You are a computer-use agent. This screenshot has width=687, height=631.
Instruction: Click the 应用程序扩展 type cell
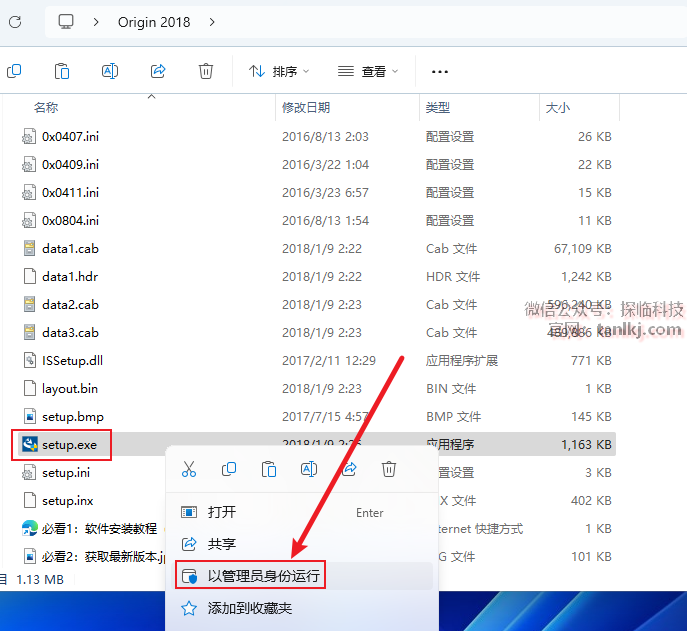click(x=462, y=361)
